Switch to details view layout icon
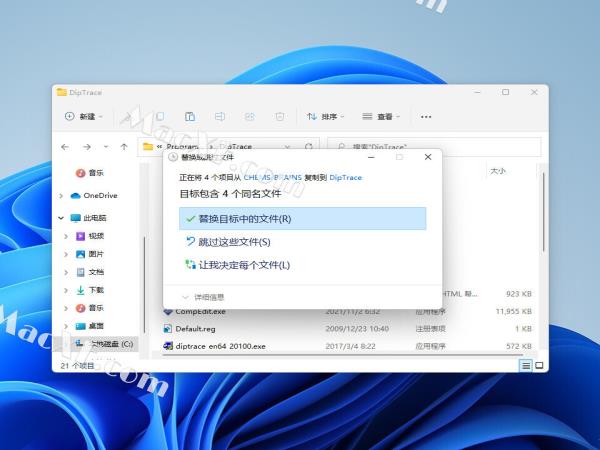Viewport: 600px width, 450px height. 526,366
